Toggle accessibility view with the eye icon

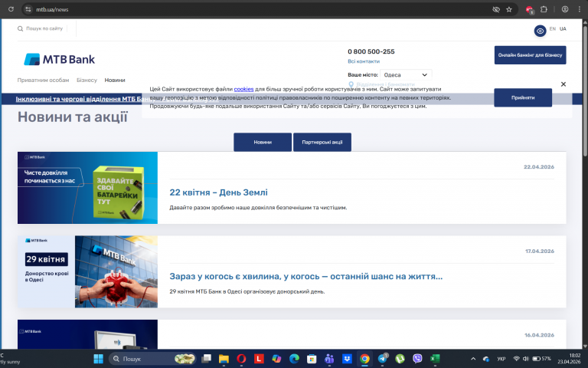pyautogui.click(x=540, y=31)
